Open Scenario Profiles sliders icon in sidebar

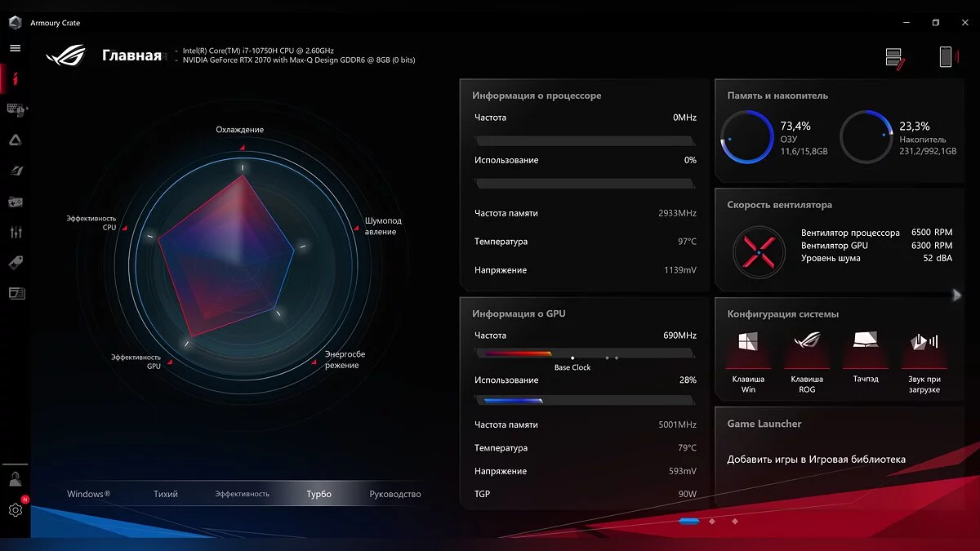click(x=15, y=233)
